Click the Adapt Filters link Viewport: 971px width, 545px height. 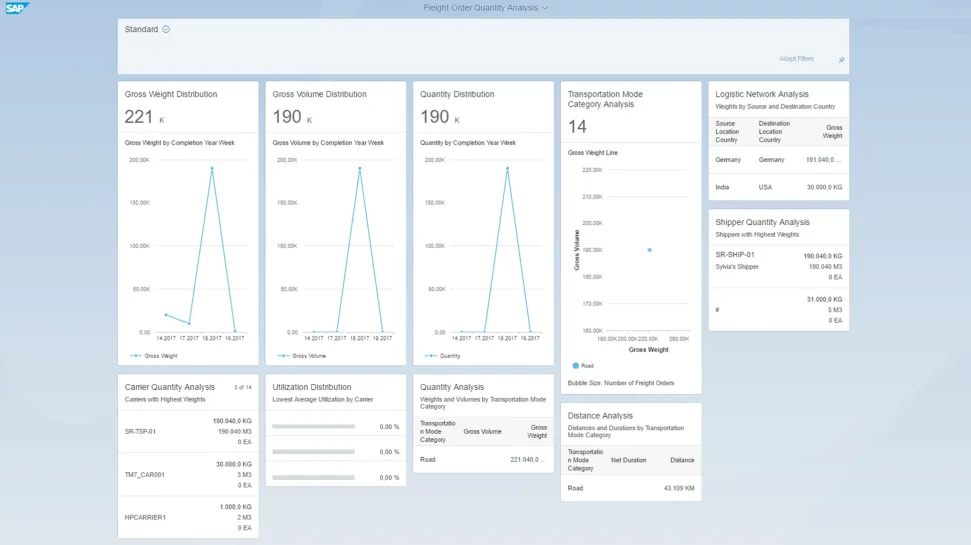pos(796,59)
